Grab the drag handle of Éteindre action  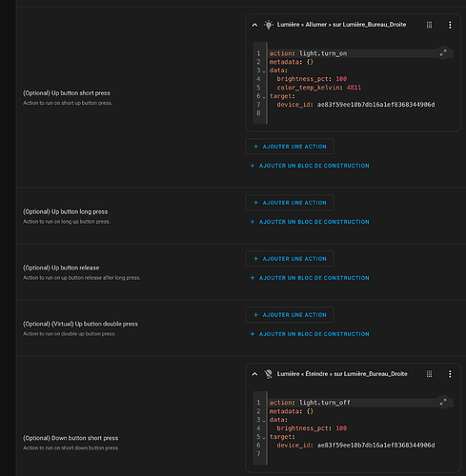click(x=429, y=374)
